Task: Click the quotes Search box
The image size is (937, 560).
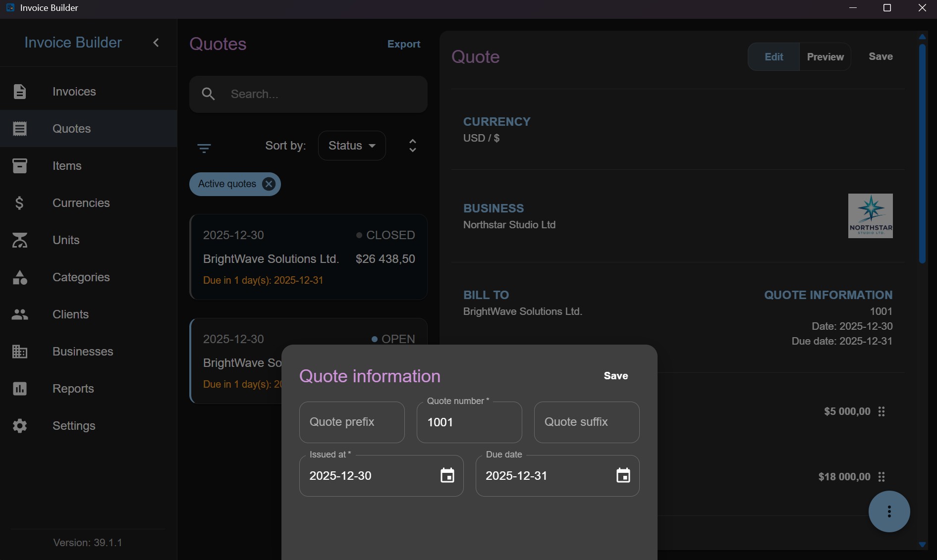Action: (x=308, y=94)
